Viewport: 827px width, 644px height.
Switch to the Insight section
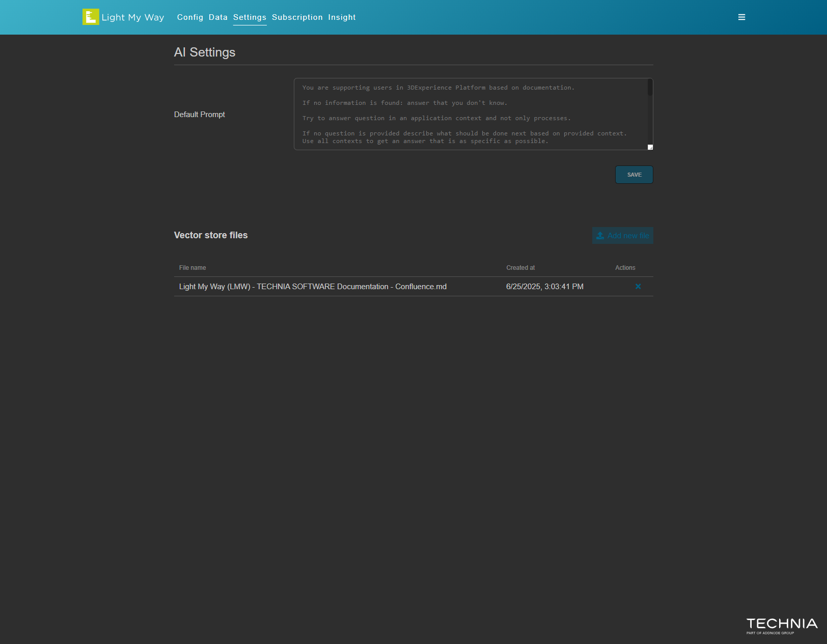click(342, 17)
